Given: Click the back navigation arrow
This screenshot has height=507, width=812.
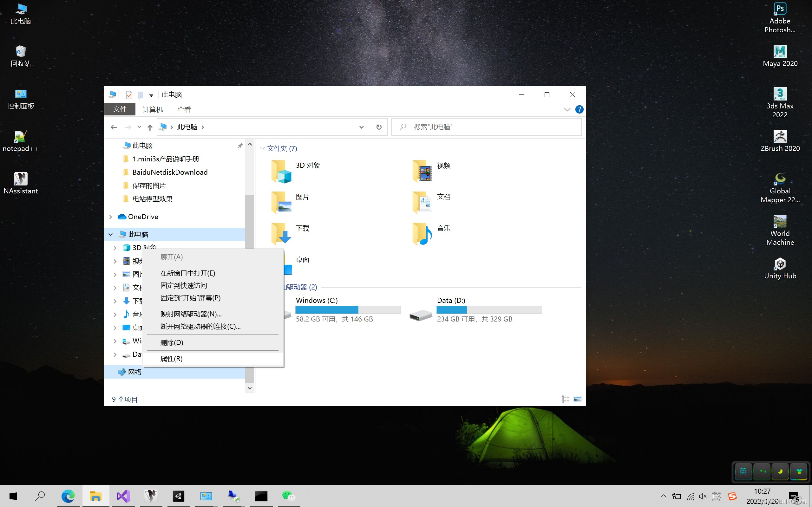Looking at the screenshot, I should pos(114,127).
